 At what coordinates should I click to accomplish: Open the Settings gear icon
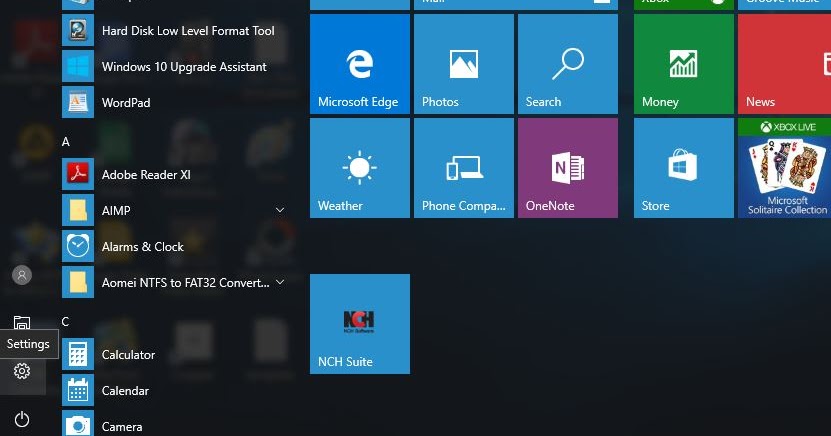click(x=22, y=371)
